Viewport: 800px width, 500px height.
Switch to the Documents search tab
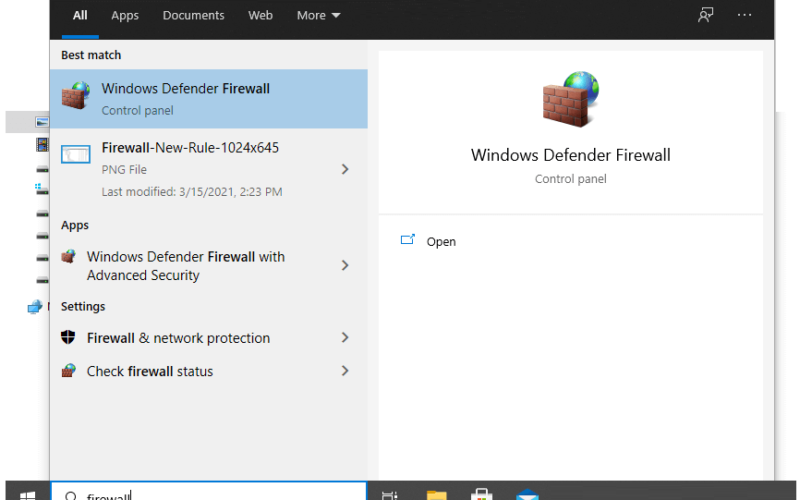point(193,15)
